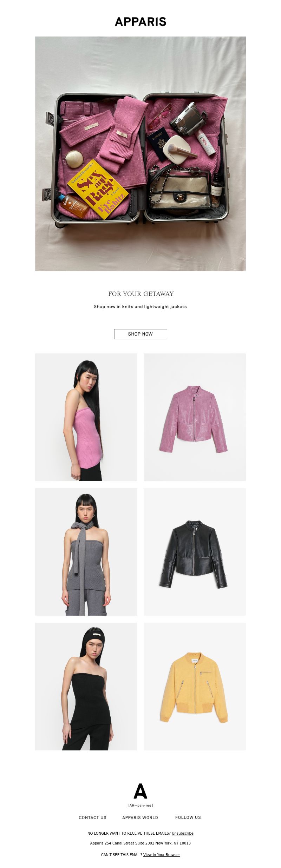Go to APPARIS WORLD footer link
This screenshot has height=868, width=281.
[x=140, y=817]
